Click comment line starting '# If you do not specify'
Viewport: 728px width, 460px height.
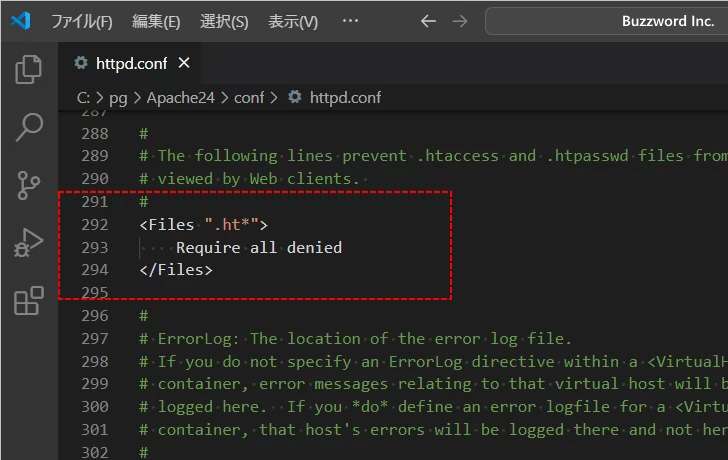(433, 362)
